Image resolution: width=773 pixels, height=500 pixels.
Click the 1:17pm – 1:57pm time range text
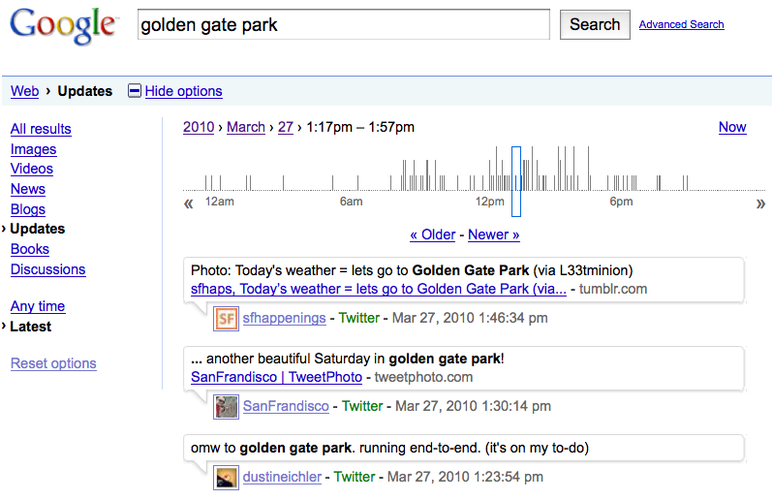[360, 127]
